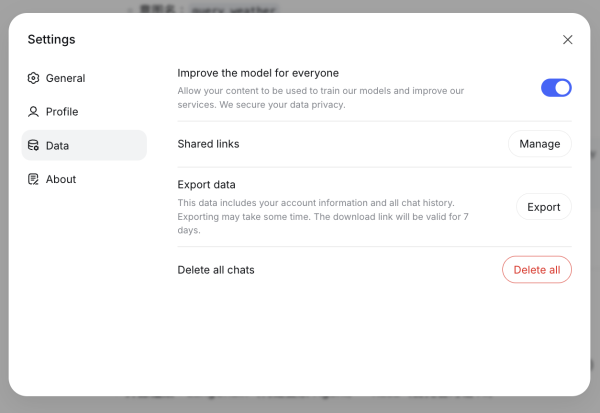
Task: Disable the Improve the model toggle
Action: [x=556, y=88]
